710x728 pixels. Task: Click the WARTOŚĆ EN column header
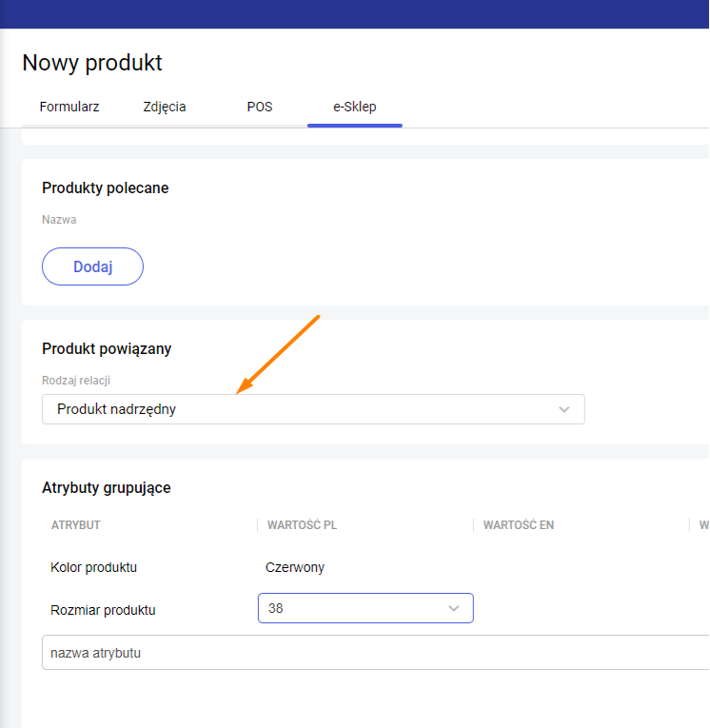click(519, 524)
